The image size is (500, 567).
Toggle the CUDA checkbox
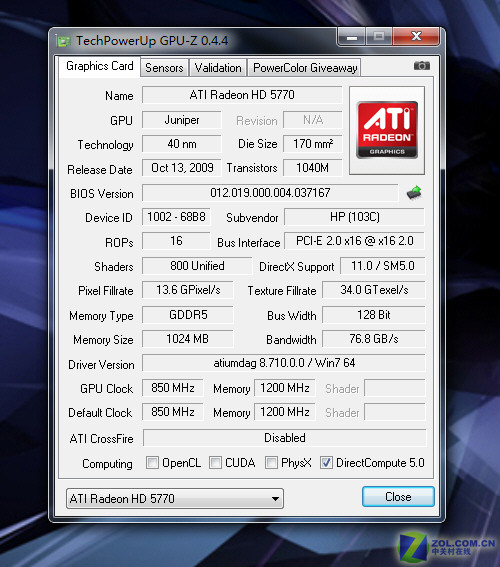[215, 462]
